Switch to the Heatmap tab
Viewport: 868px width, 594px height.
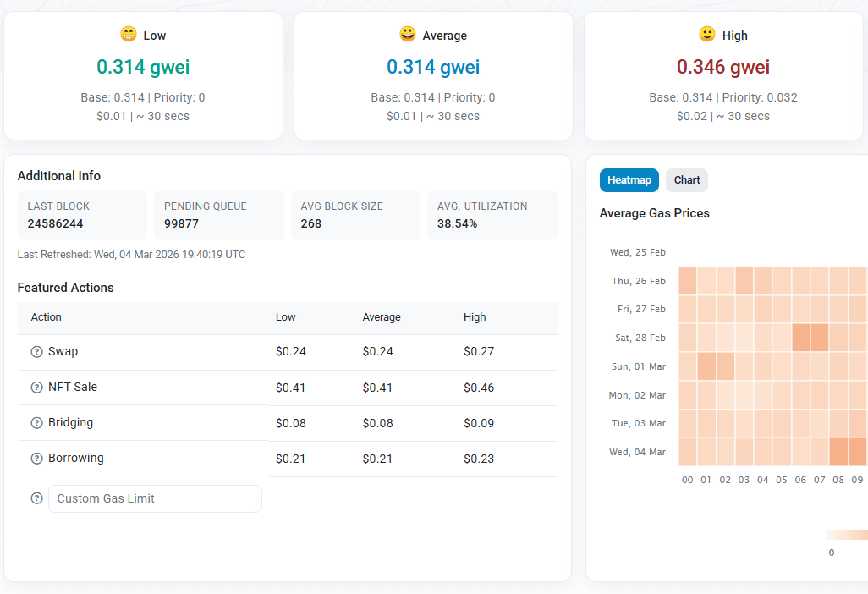click(x=629, y=180)
